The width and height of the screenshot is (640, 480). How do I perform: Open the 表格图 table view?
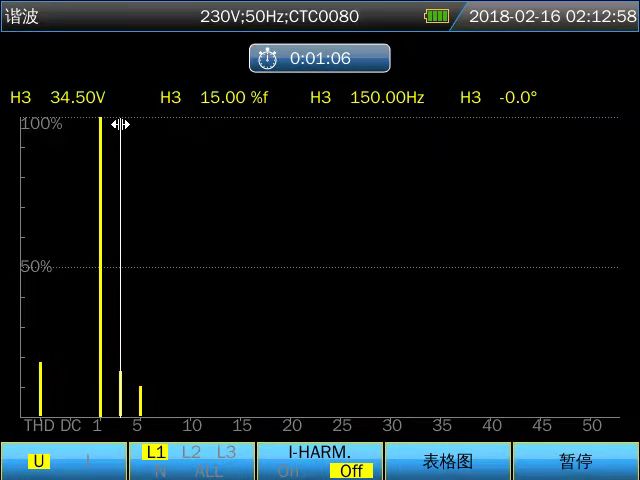tap(447, 462)
